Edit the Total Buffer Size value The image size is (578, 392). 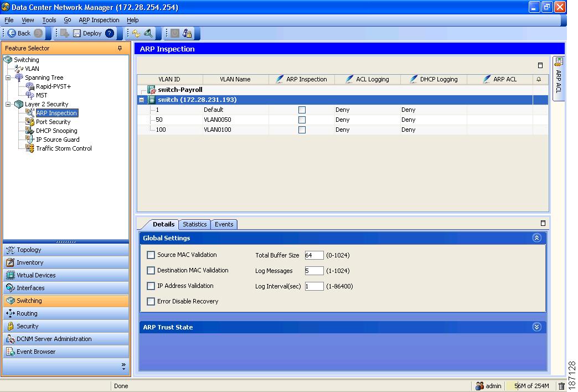(314, 255)
